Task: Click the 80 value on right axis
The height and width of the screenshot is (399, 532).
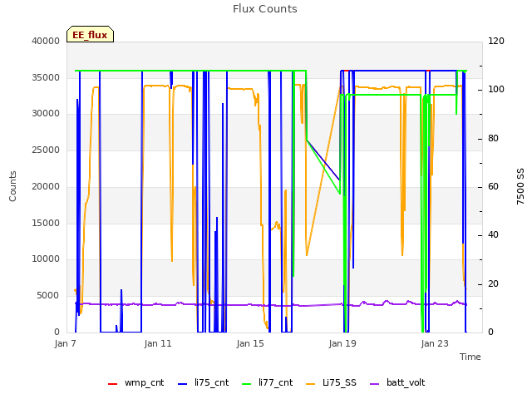Action: tap(493, 139)
